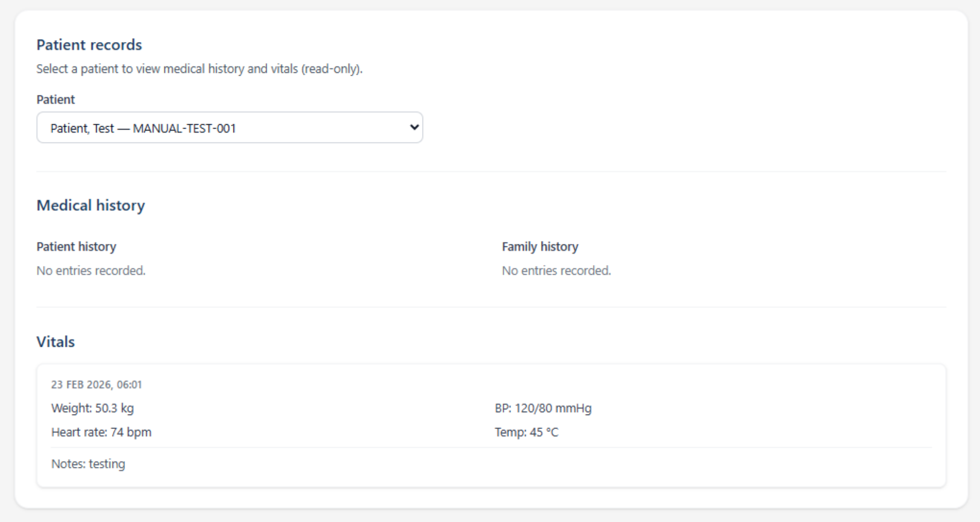Screen dimensions: 980x522
Task: Click the divider line below the Patient selector
Action: point(490,172)
